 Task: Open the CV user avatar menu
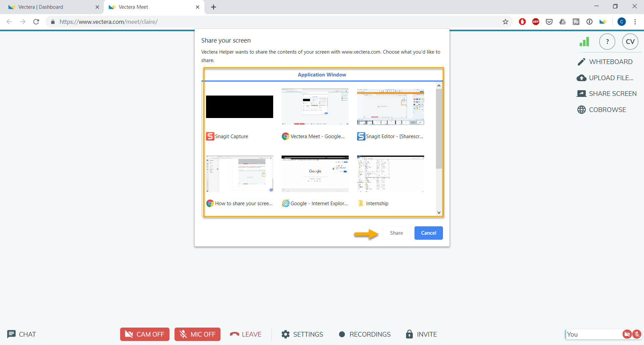pyautogui.click(x=630, y=42)
